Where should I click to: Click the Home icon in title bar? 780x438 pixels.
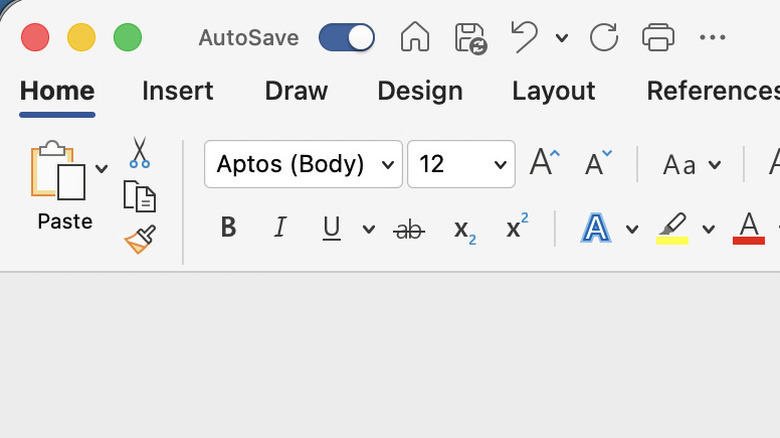point(415,37)
